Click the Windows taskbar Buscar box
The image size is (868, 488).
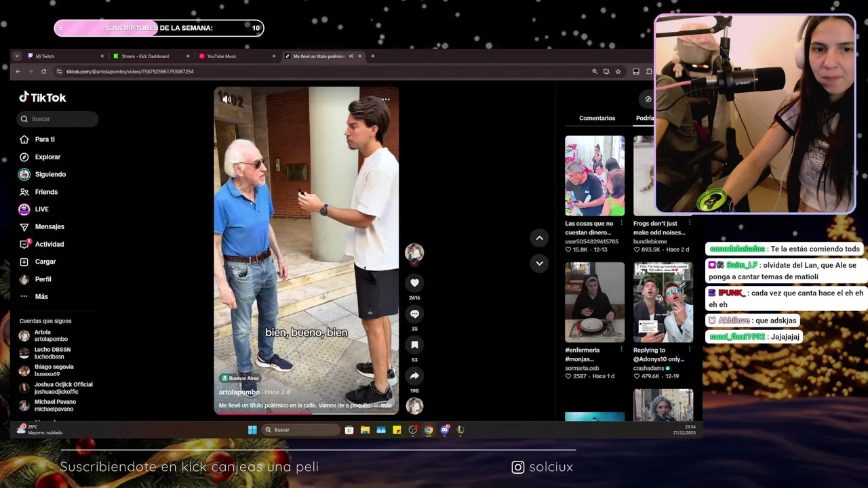(302, 430)
